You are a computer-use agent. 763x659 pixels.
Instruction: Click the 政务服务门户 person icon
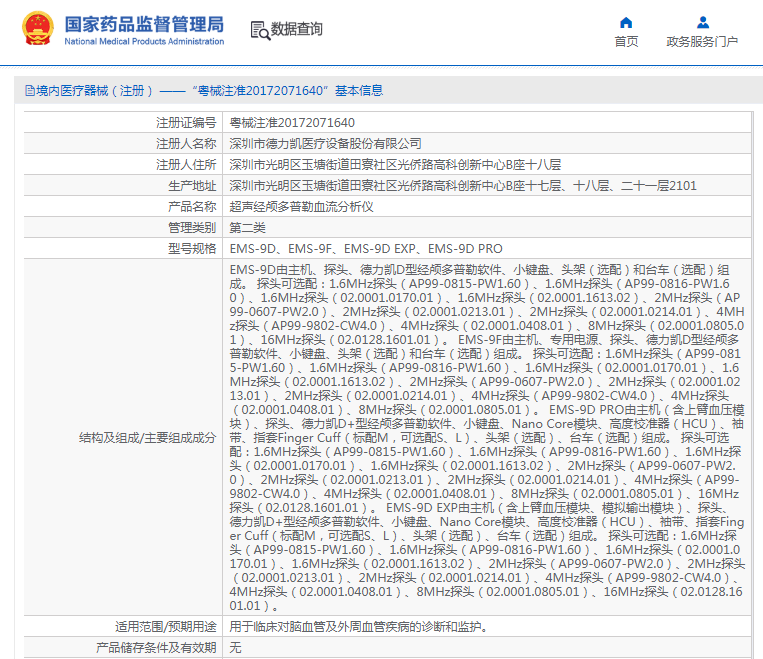coord(702,22)
